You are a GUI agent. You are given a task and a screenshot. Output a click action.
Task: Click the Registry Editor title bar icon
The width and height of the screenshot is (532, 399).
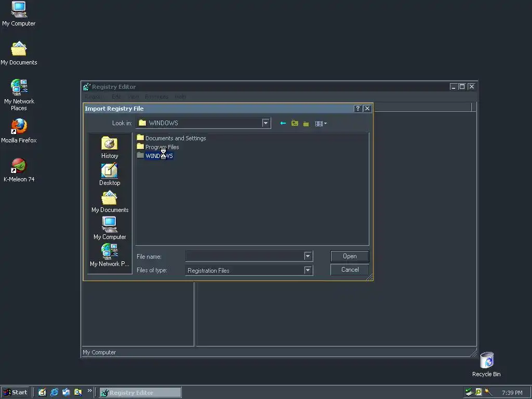(87, 87)
